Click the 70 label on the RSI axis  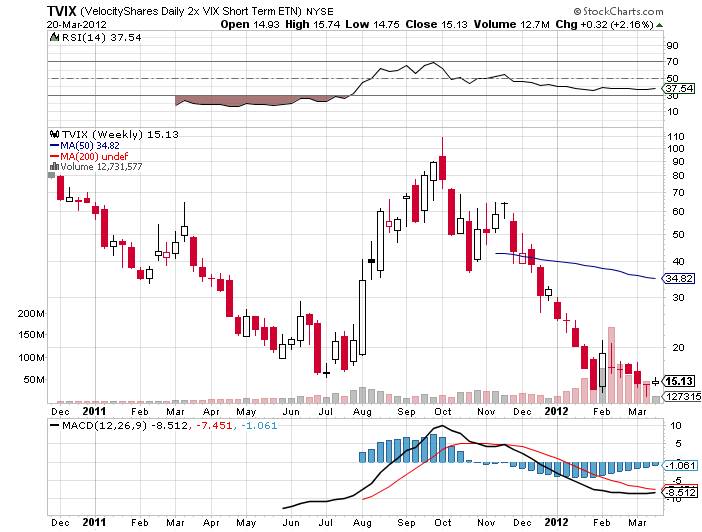click(672, 61)
